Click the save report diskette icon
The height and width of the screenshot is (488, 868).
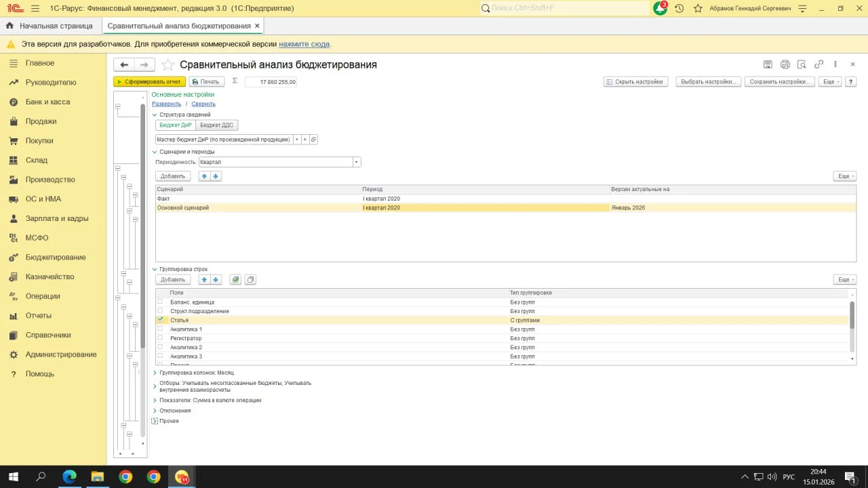pos(768,64)
